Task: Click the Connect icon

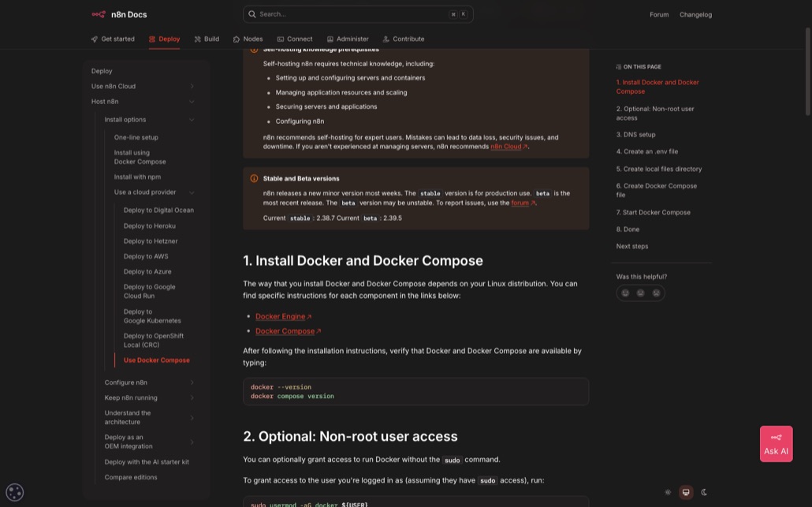Action: click(x=280, y=39)
